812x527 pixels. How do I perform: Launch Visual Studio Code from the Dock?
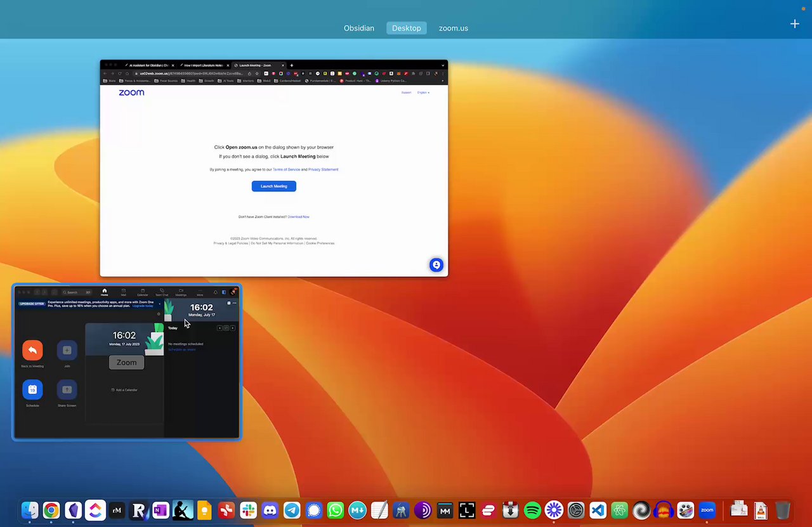[598, 510]
